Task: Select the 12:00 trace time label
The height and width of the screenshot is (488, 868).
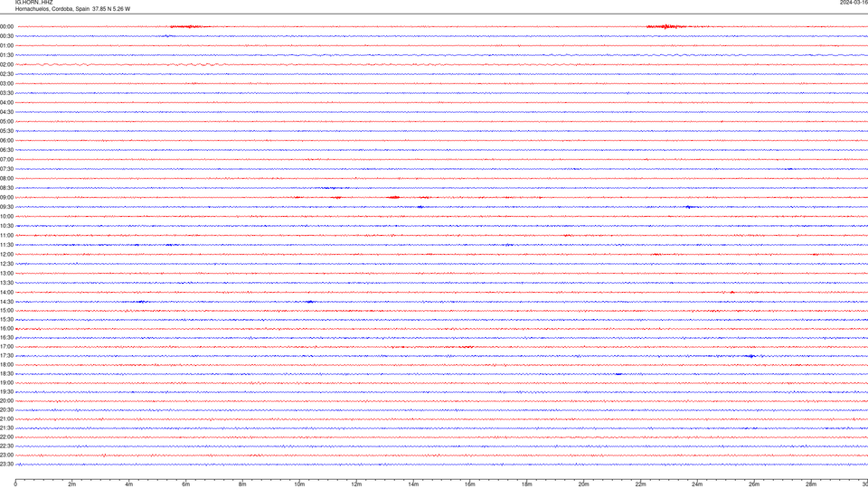Action: pyautogui.click(x=6, y=255)
